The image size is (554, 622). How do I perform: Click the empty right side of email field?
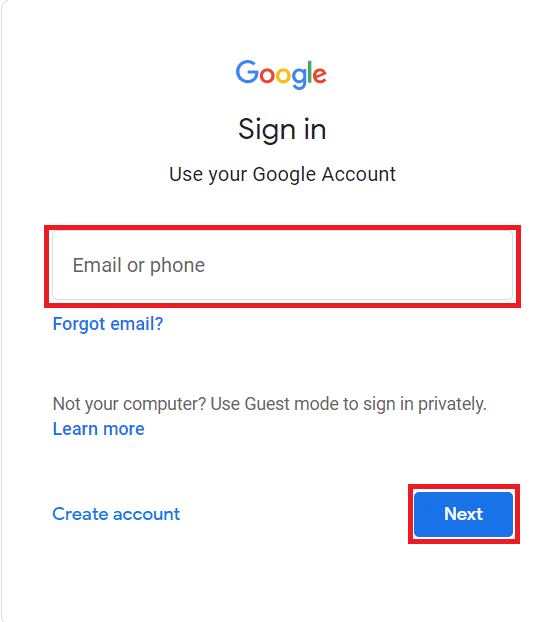click(x=397, y=265)
